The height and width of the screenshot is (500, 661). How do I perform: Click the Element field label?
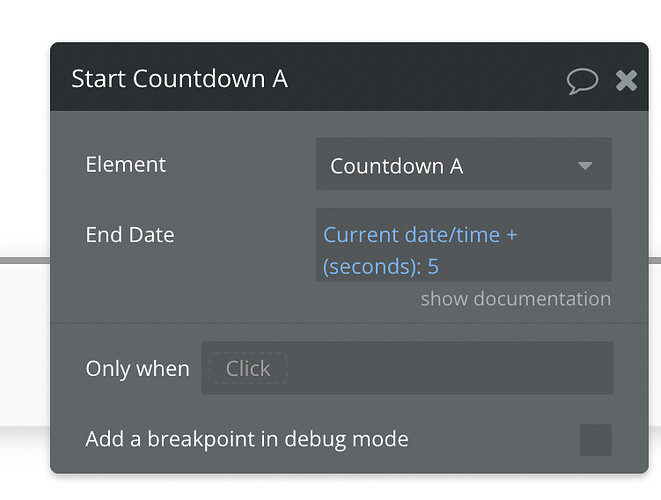pos(126,165)
